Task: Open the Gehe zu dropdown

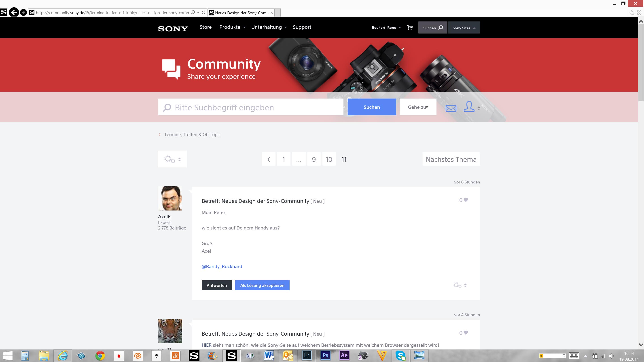Action: pyautogui.click(x=418, y=107)
